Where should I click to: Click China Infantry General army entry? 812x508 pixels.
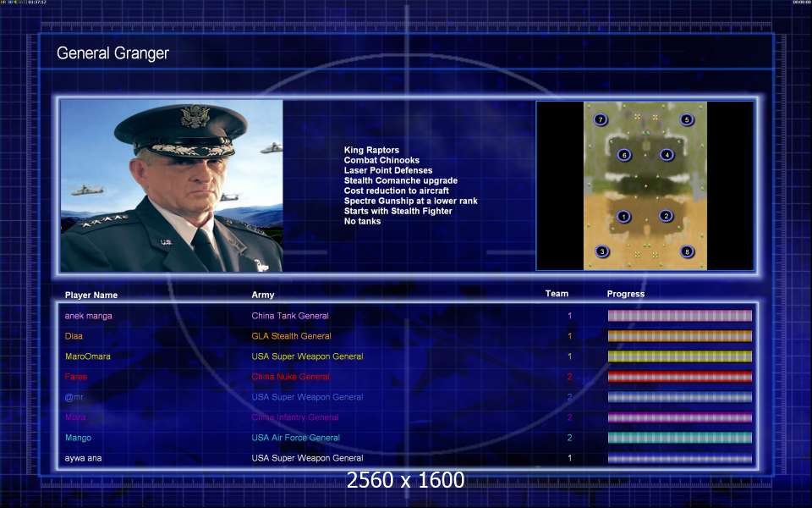coord(294,417)
